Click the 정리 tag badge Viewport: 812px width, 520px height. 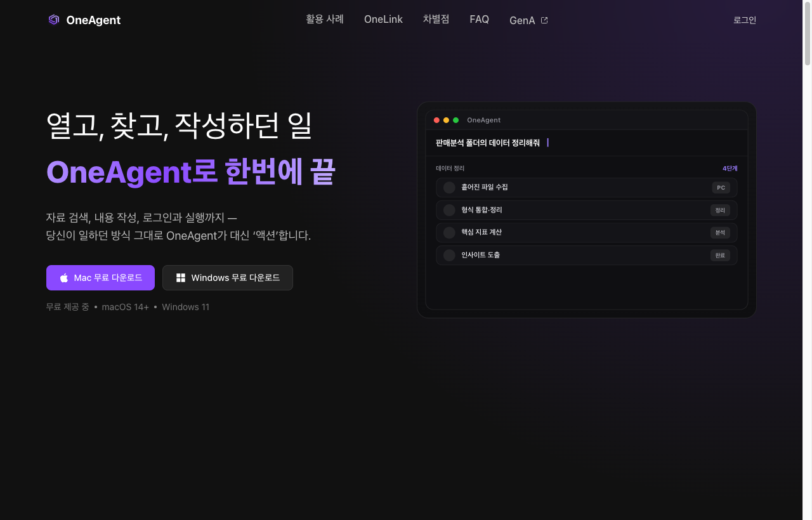[720, 210]
